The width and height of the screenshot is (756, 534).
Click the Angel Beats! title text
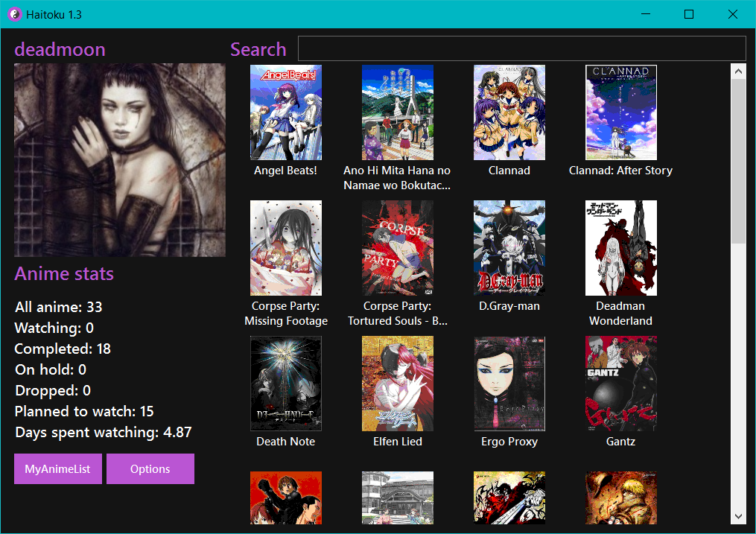[285, 171]
